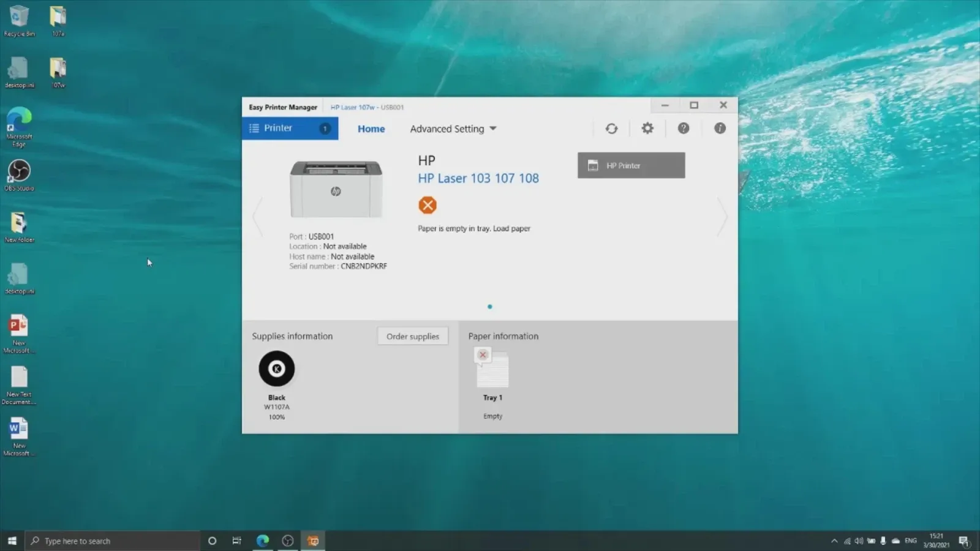Switch to the Home tab
The width and height of the screenshot is (980, 551).
click(371, 129)
